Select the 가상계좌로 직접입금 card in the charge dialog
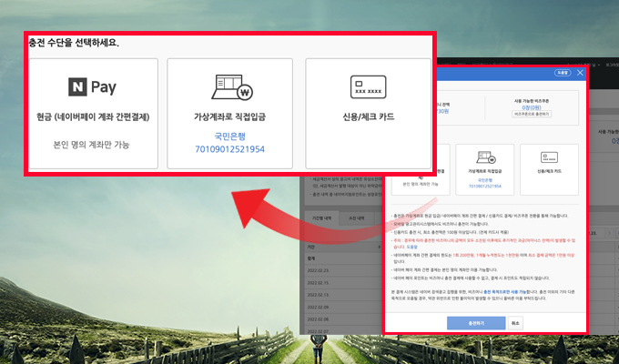This screenshot has width=619, height=364. [485, 169]
